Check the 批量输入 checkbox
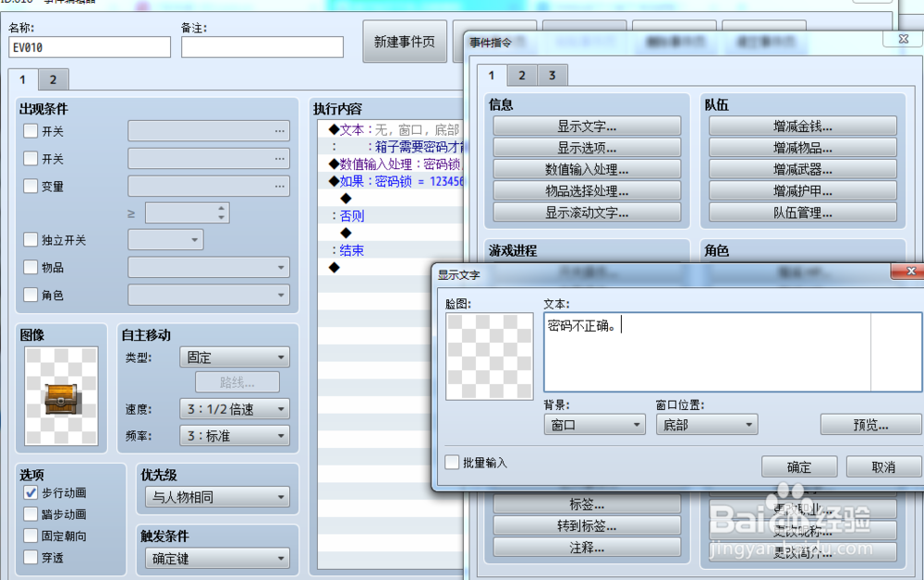 (x=452, y=462)
